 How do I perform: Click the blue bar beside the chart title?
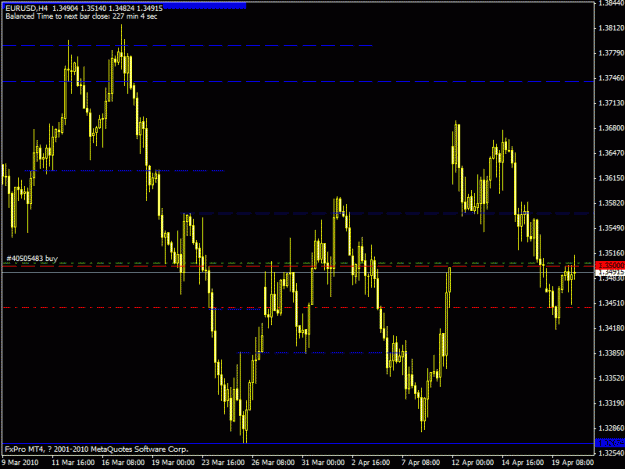click(204, 6)
